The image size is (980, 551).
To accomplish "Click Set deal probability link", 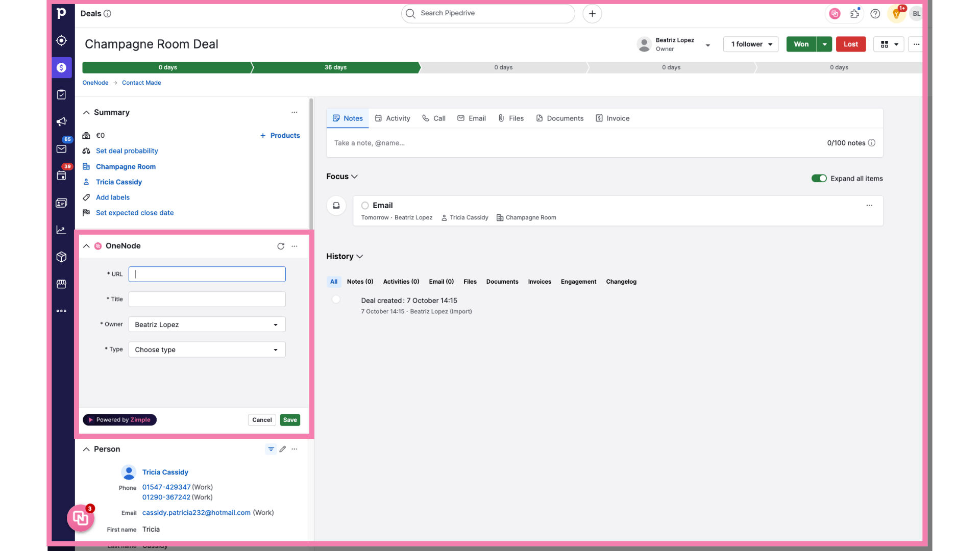I will 127,151.
